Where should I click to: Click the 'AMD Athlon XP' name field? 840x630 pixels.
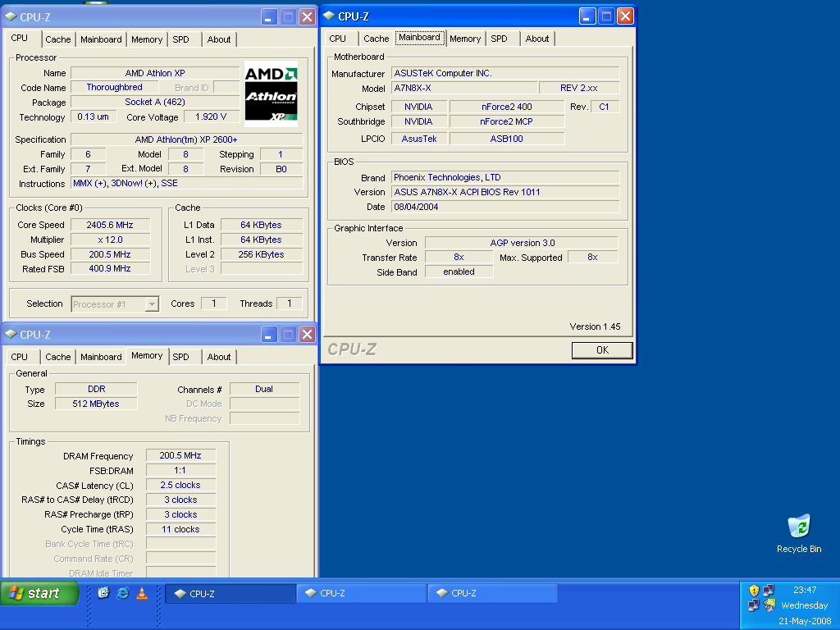(155, 73)
